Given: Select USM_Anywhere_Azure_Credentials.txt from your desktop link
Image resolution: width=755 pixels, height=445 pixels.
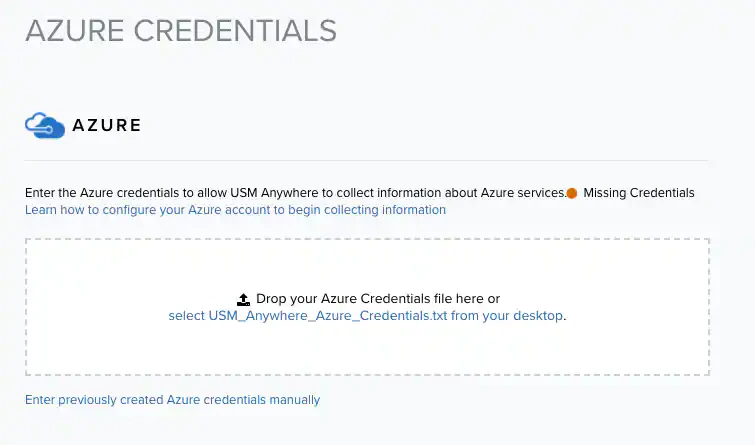Looking at the screenshot, I should click(366, 315).
